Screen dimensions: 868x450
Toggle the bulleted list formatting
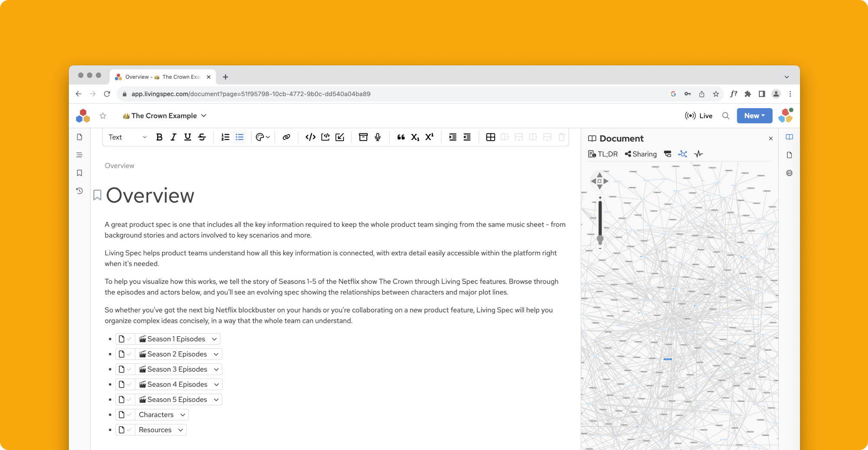click(240, 137)
